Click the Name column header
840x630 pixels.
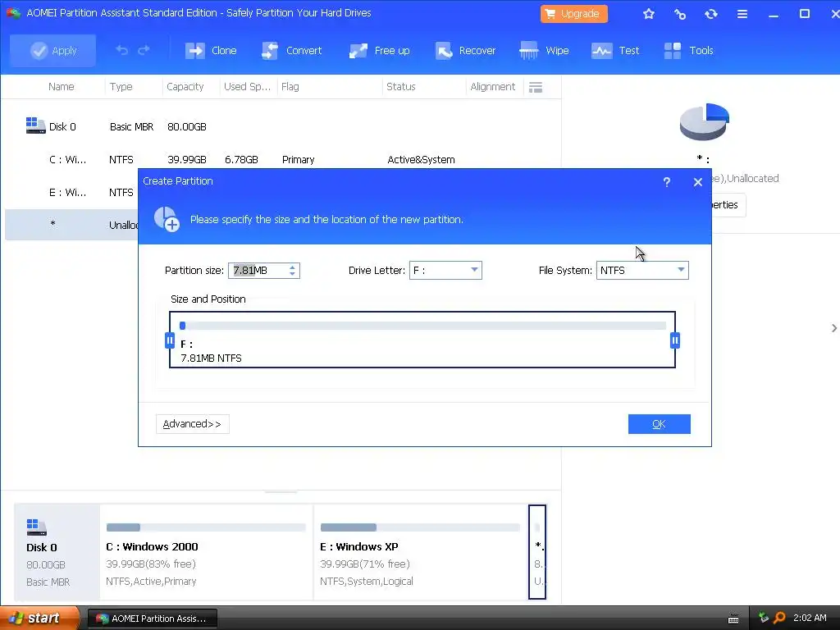61,87
